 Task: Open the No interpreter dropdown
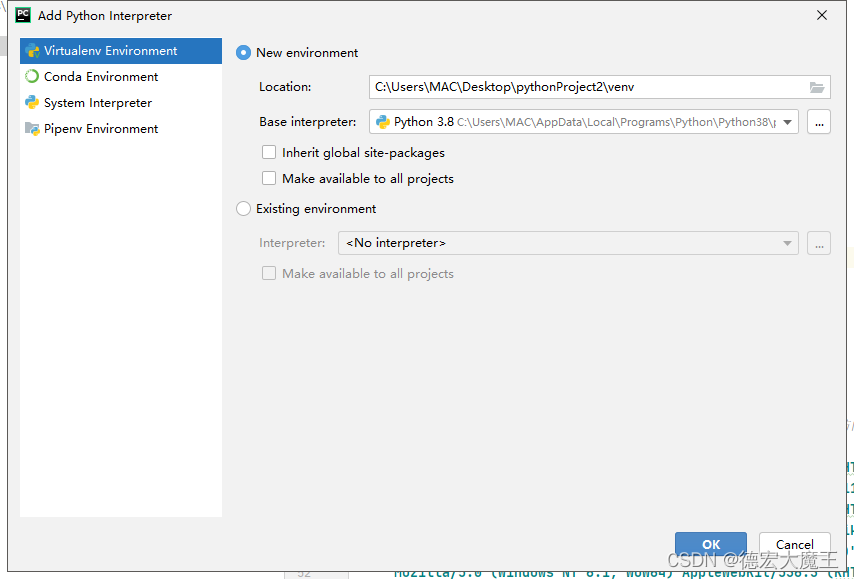[x=567, y=243]
